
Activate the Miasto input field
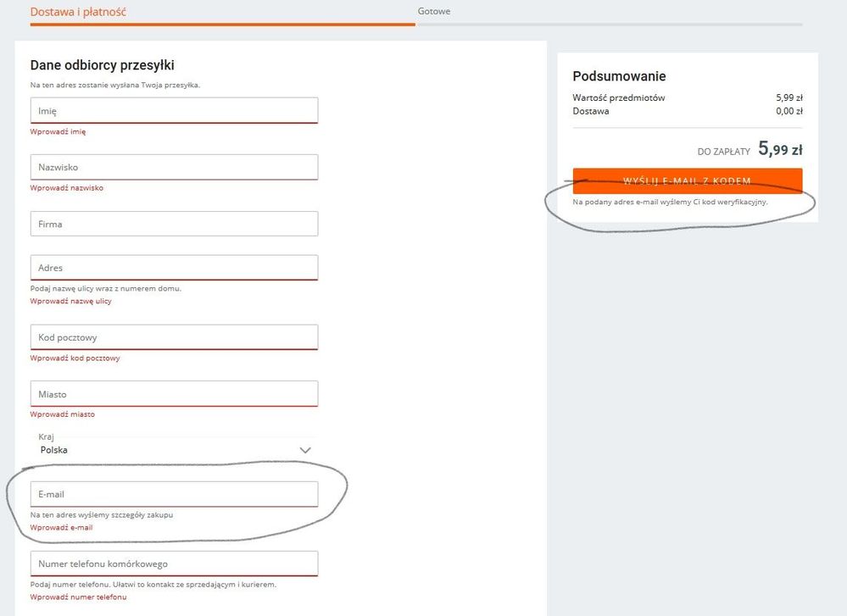[x=174, y=394]
